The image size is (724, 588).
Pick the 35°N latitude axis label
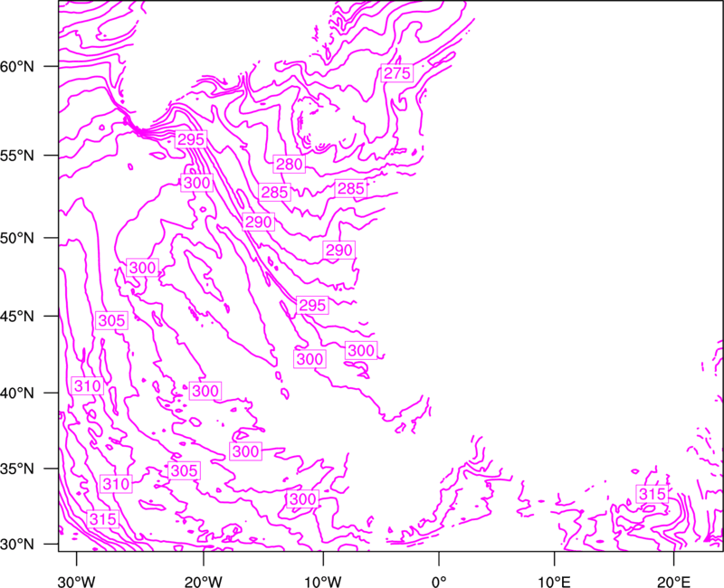pyautogui.click(x=17, y=469)
